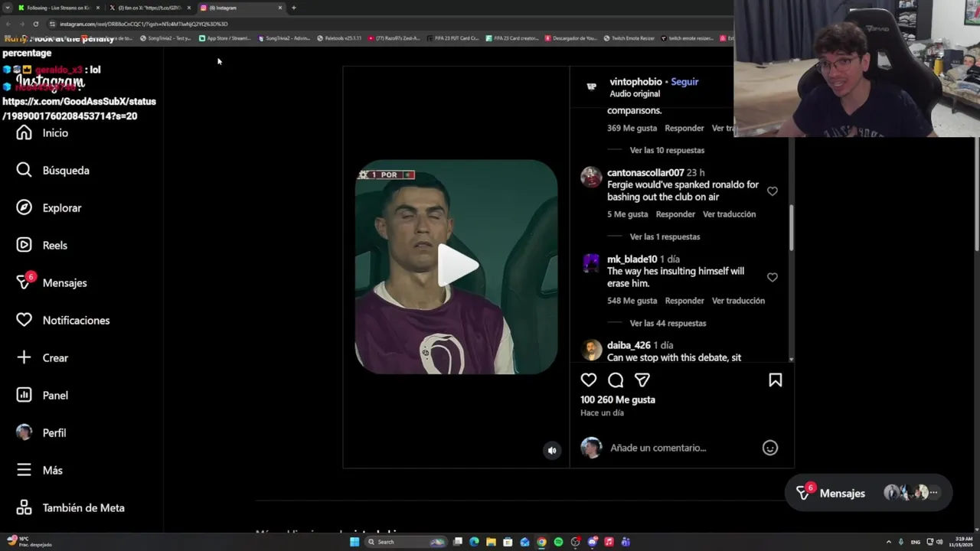Open a new browser tab
This screenshot has height=551, width=980.
(293, 8)
